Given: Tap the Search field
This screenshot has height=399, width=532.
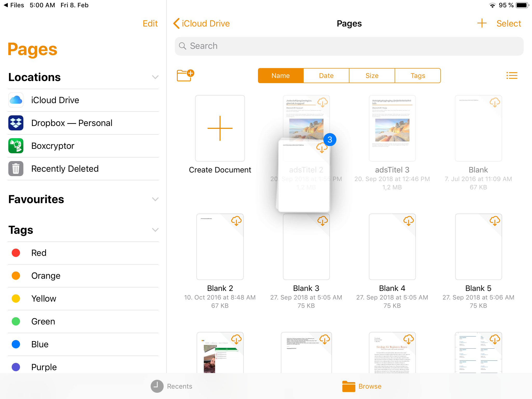Looking at the screenshot, I should point(349,46).
